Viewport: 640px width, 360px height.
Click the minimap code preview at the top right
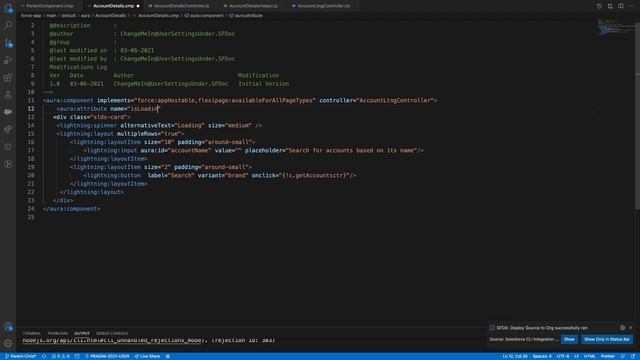click(x=616, y=27)
